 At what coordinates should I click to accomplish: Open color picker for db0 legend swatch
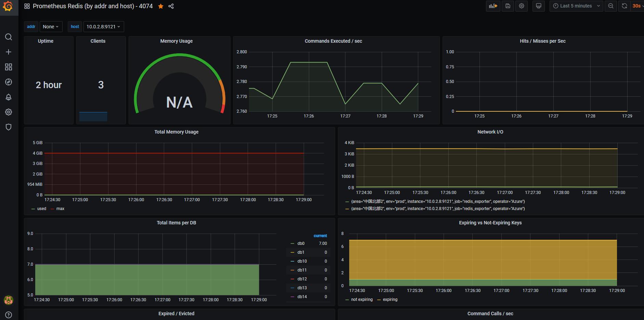click(x=292, y=244)
